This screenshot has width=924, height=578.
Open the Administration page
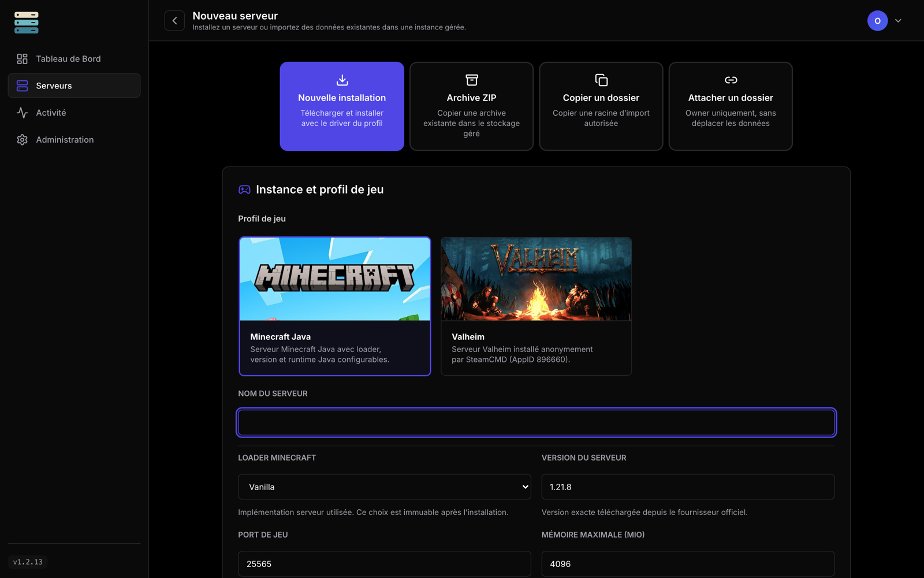click(74, 140)
